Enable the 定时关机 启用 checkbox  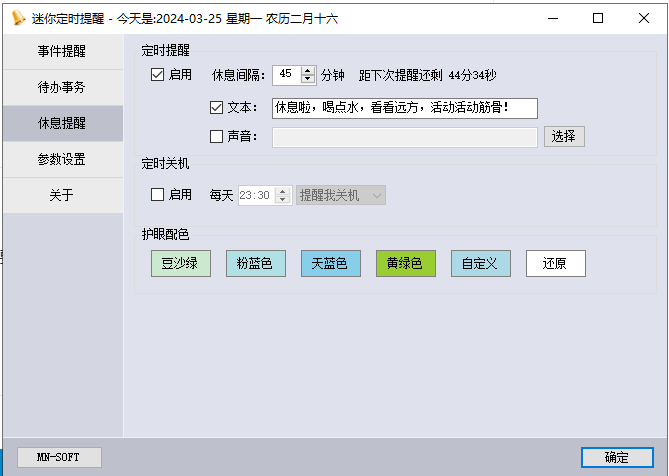pos(157,195)
